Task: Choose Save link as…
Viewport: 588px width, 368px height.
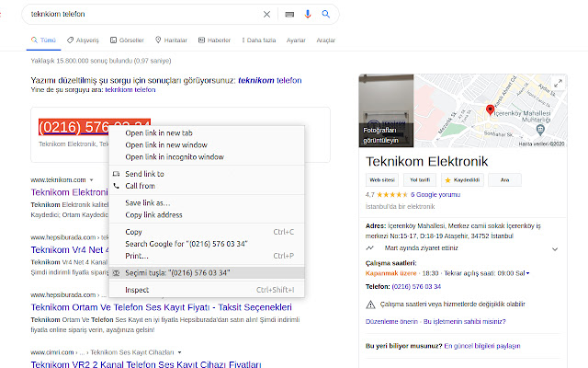Action: pyautogui.click(x=207, y=202)
